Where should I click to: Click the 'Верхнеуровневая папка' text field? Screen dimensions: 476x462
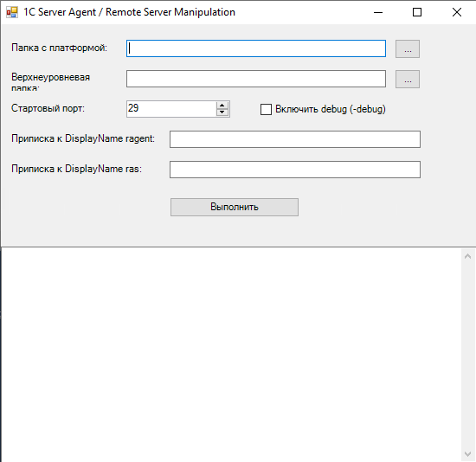[256, 79]
